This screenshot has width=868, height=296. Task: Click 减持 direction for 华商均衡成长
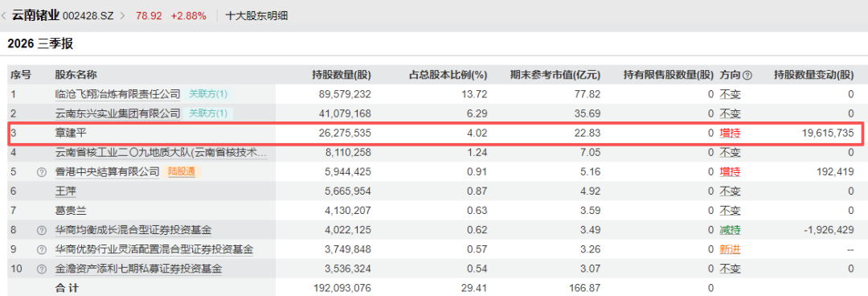730,230
